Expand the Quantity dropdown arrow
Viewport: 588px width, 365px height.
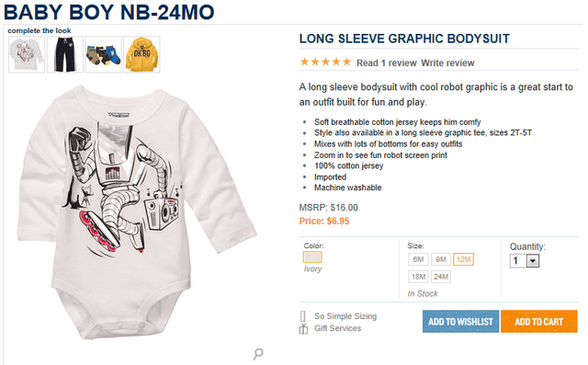(533, 261)
